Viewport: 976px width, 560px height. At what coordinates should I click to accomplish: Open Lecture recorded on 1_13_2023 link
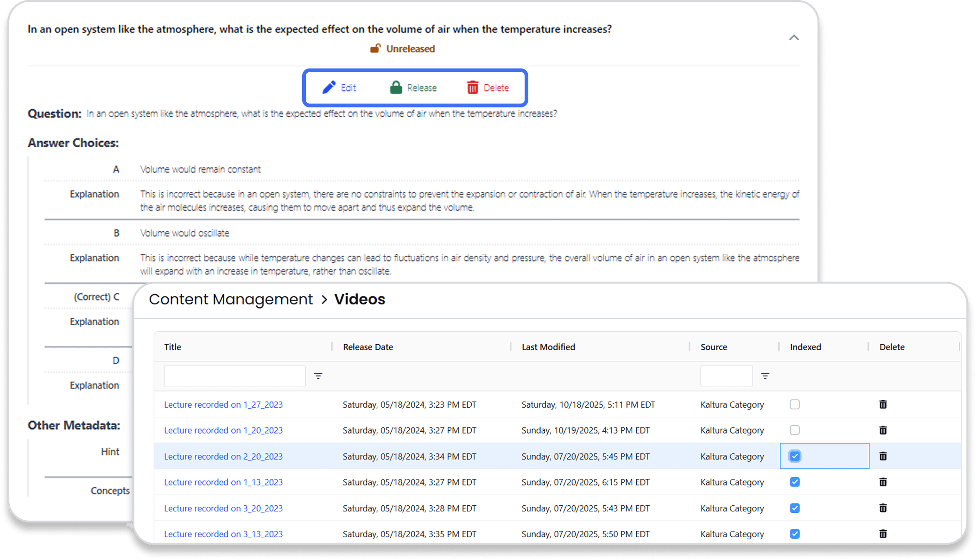(x=223, y=482)
